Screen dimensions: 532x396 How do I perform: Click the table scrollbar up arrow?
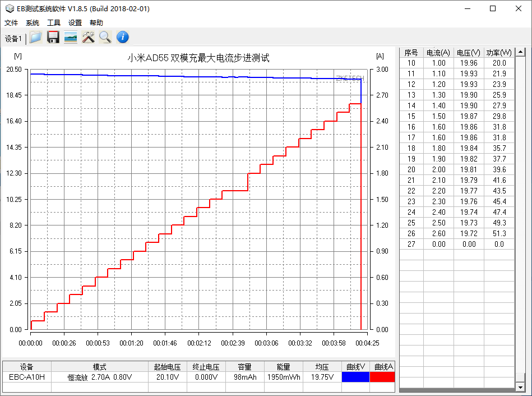520,52
